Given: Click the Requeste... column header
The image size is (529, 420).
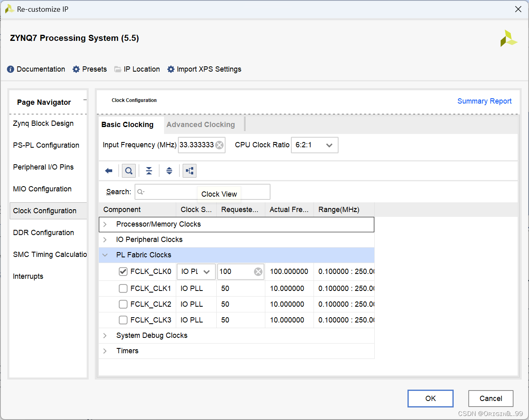Looking at the screenshot, I should click(240, 210).
